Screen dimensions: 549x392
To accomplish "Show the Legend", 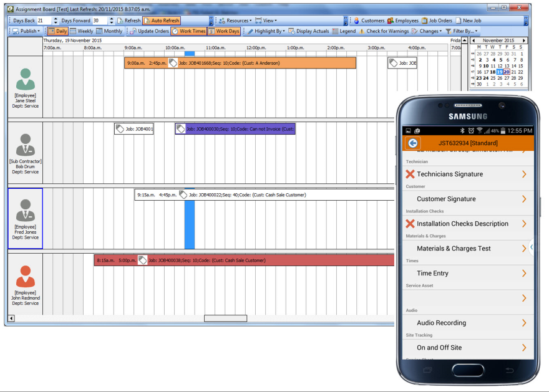I will pyautogui.click(x=344, y=31).
